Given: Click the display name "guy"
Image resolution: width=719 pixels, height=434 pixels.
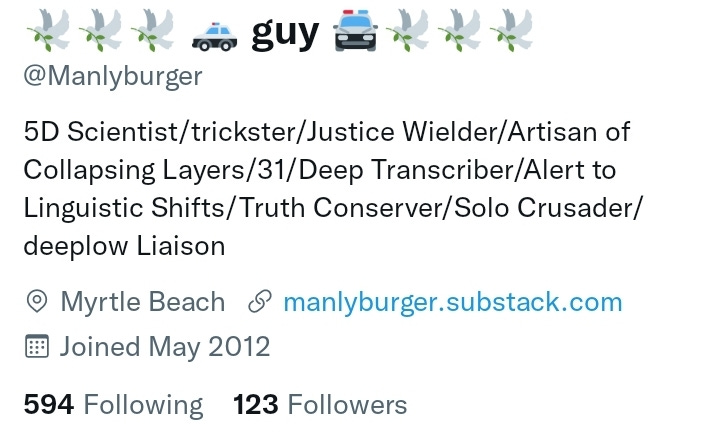Looking at the screenshot, I should point(285,33).
